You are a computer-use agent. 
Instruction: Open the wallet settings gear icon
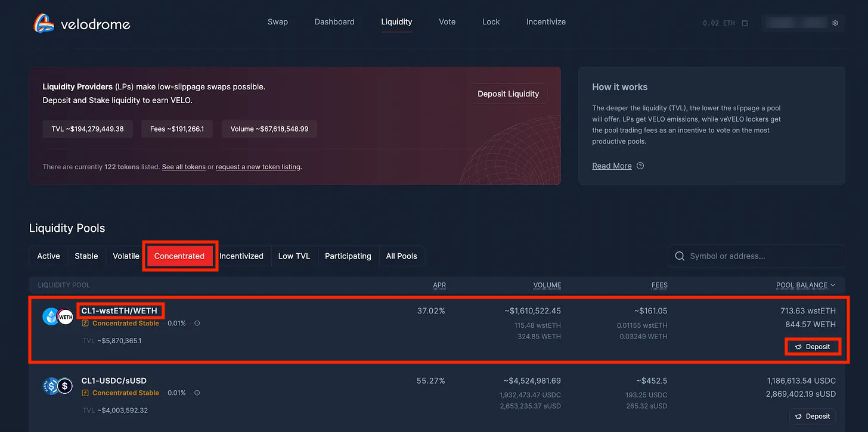(835, 23)
